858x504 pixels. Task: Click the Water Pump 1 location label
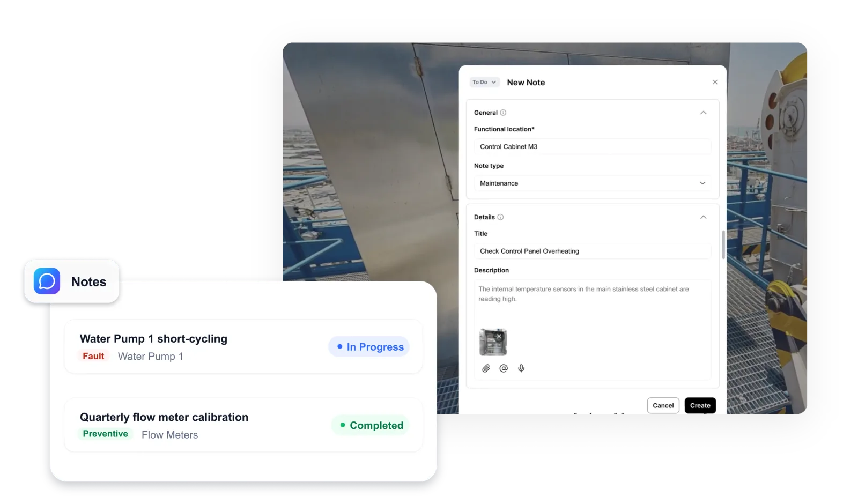point(151,357)
